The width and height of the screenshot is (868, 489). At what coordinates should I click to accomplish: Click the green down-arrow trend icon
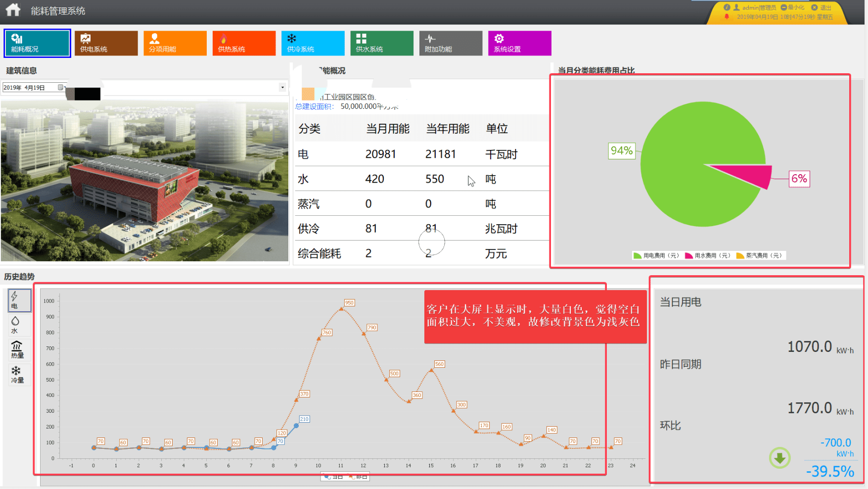[779, 458]
